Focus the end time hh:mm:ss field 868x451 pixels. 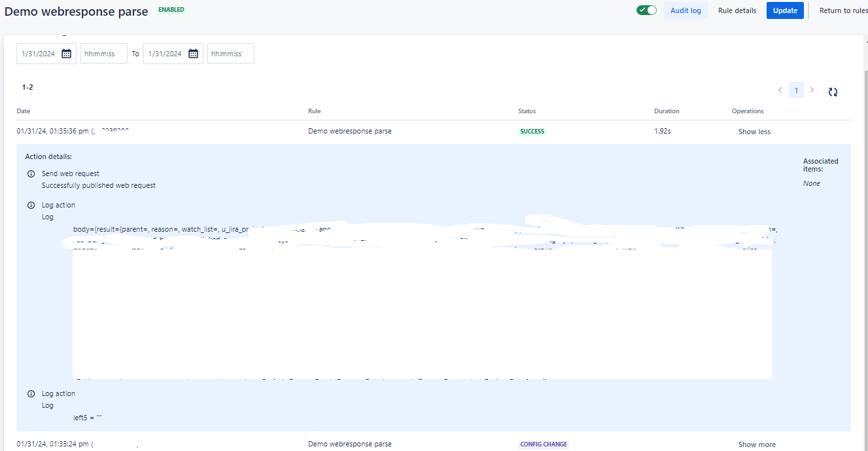coord(231,54)
